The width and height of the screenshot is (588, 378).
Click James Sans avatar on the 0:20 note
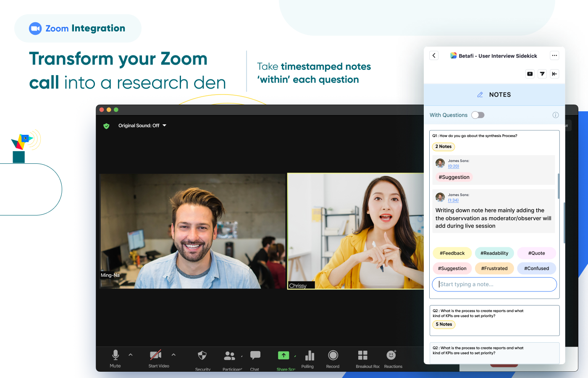coord(440,163)
